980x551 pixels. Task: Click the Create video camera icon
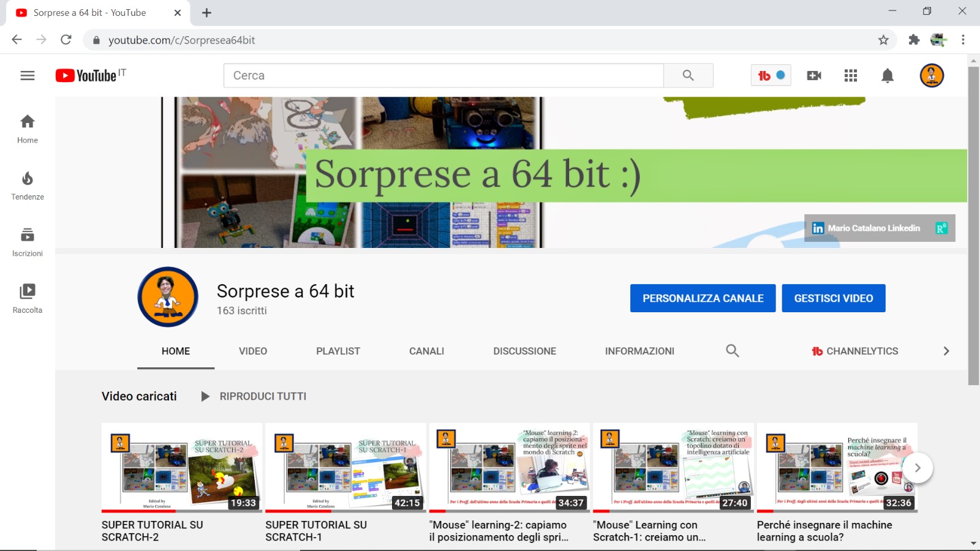(814, 75)
